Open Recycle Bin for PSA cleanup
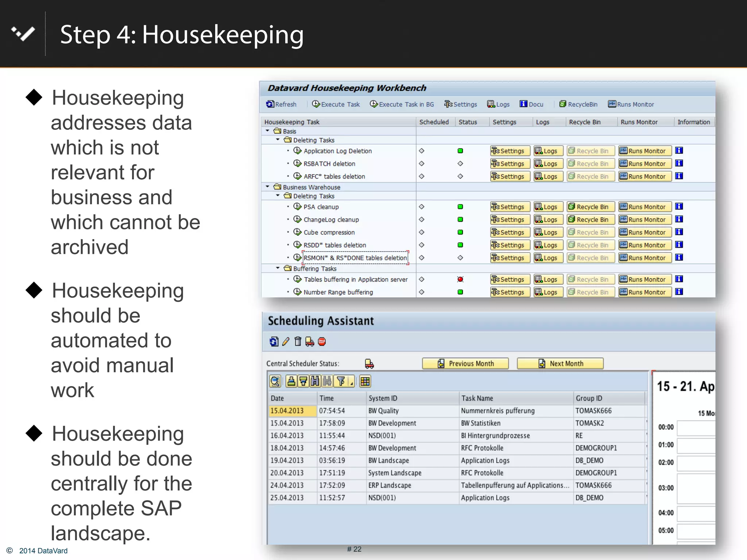747x560 pixels. [590, 207]
